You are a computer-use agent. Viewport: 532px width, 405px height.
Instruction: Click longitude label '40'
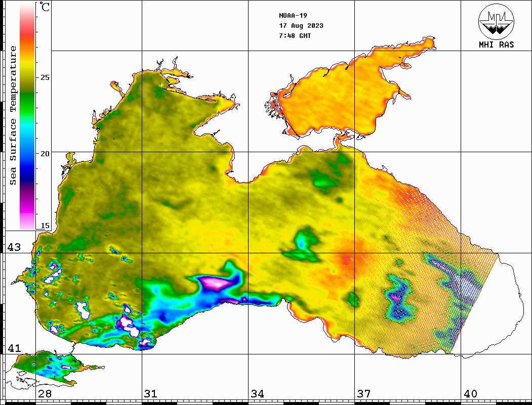[470, 394]
